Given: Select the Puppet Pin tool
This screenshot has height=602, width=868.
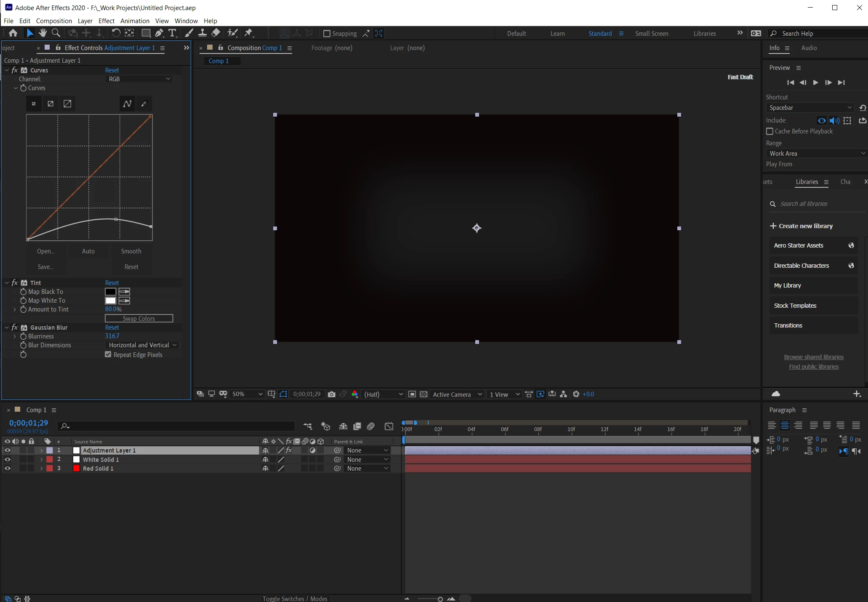Looking at the screenshot, I should click(x=248, y=33).
